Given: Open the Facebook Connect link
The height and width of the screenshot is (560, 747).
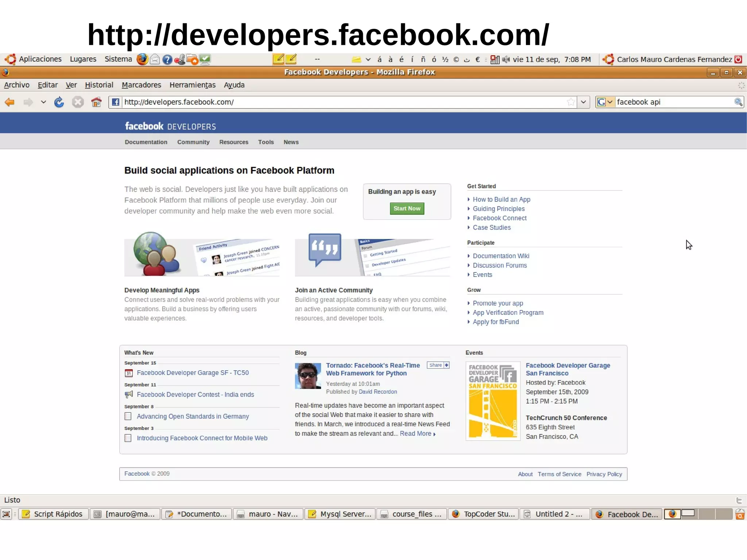Looking at the screenshot, I should click(499, 218).
